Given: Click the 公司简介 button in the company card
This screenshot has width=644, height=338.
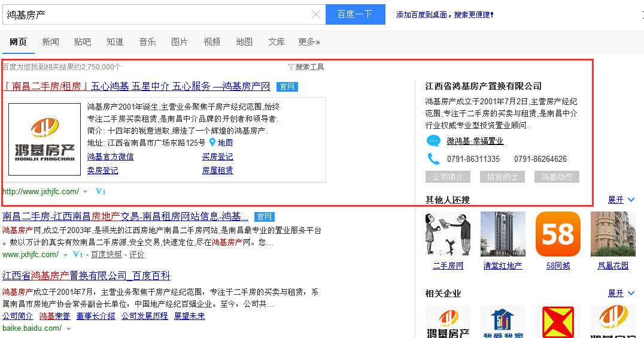Looking at the screenshot, I should 448,177.
